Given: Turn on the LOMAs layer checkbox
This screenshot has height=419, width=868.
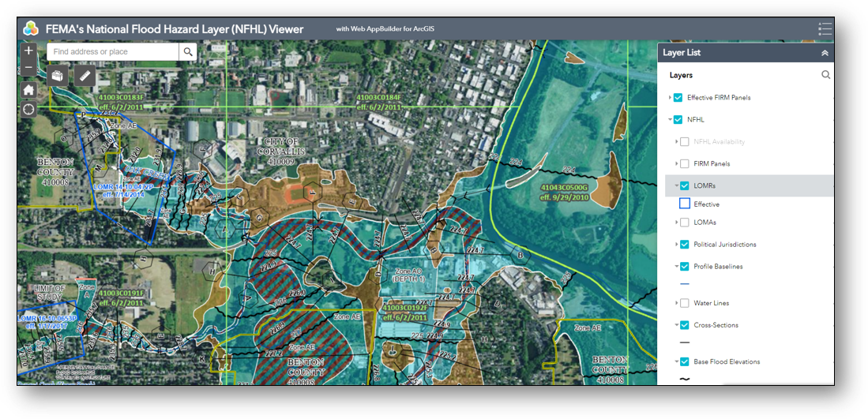Looking at the screenshot, I should [685, 223].
